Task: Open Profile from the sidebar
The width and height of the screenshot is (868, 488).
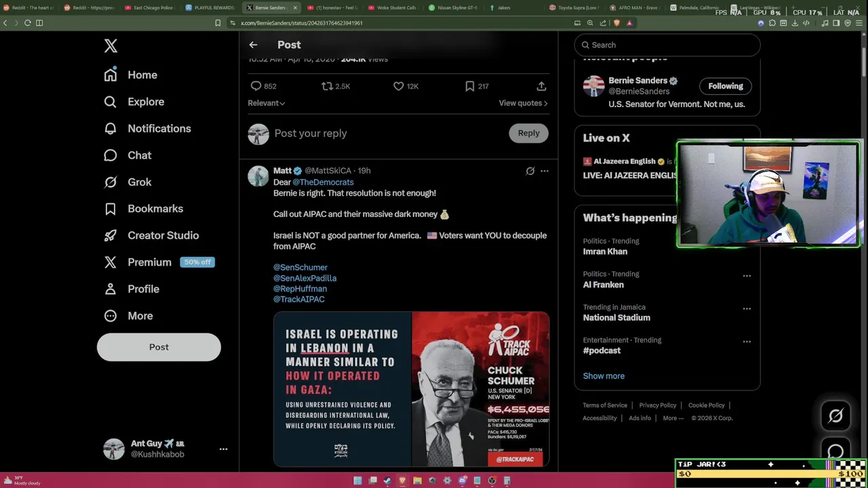Action: point(132,289)
